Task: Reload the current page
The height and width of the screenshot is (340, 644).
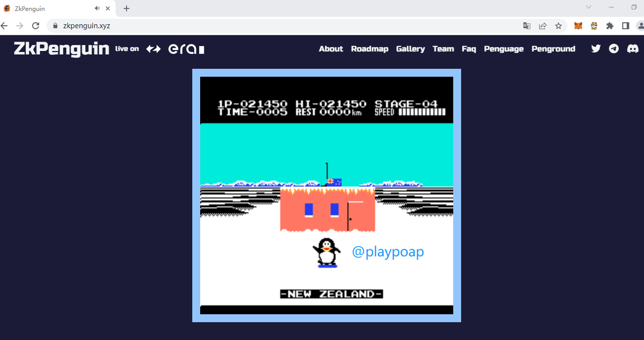Action: (x=35, y=25)
